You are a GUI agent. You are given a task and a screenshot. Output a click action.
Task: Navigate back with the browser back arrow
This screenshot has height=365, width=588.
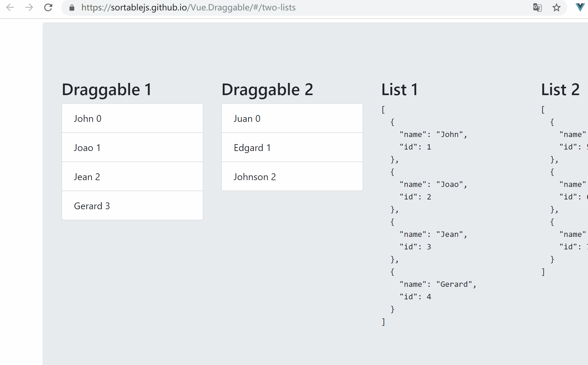(x=10, y=7)
